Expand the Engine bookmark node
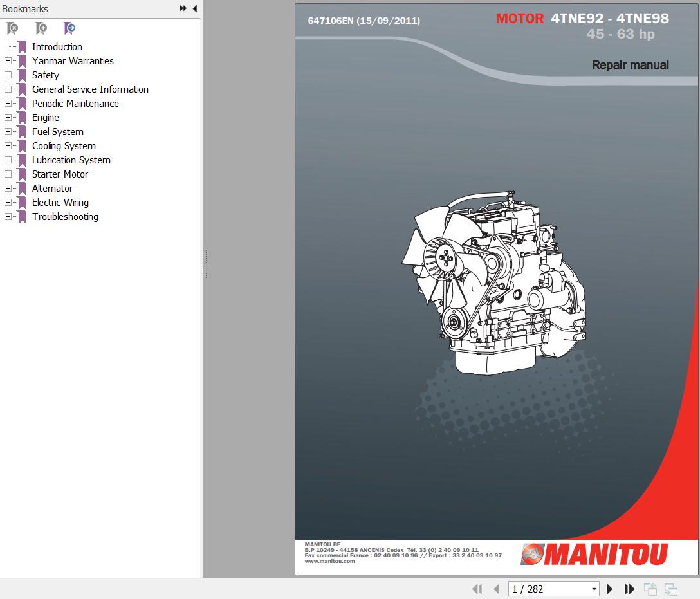 [x=8, y=117]
